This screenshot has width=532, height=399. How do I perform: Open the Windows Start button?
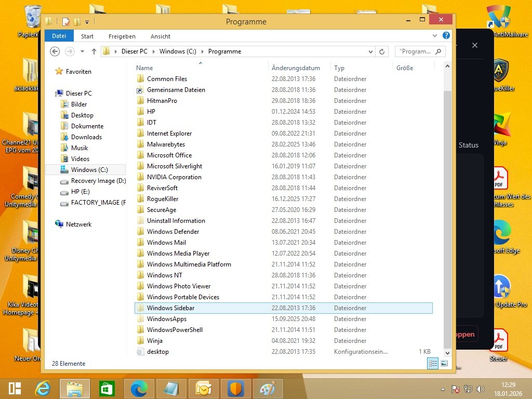[15, 389]
